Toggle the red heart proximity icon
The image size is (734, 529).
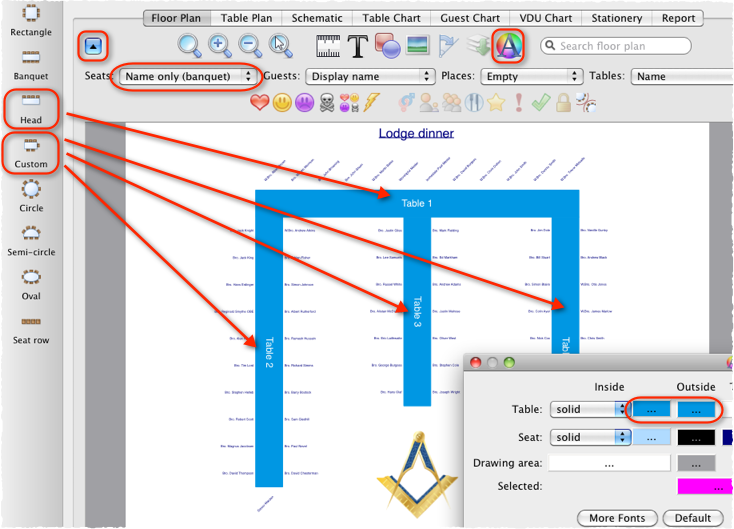click(260, 102)
